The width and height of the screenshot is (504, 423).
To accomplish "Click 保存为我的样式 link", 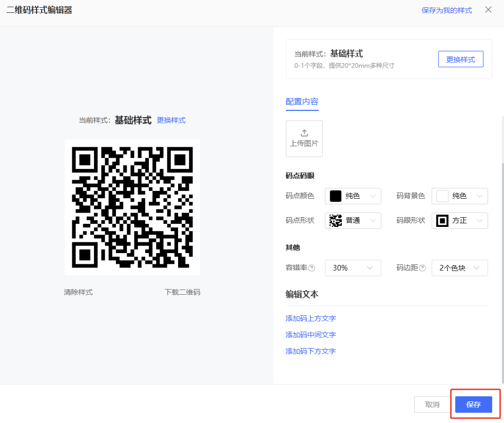I will click(447, 10).
